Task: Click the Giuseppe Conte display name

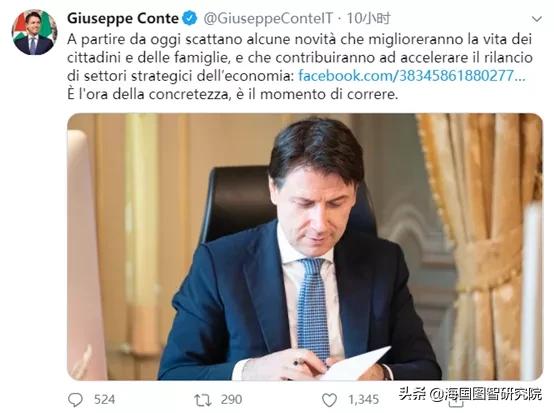Action: pos(123,18)
